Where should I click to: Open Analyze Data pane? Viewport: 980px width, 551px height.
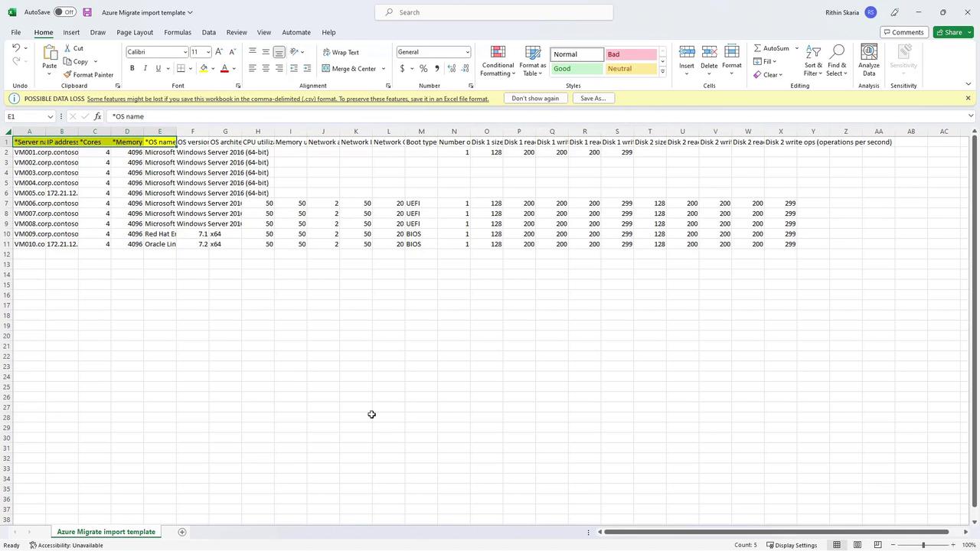pyautogui.click(x=869, y=60)
